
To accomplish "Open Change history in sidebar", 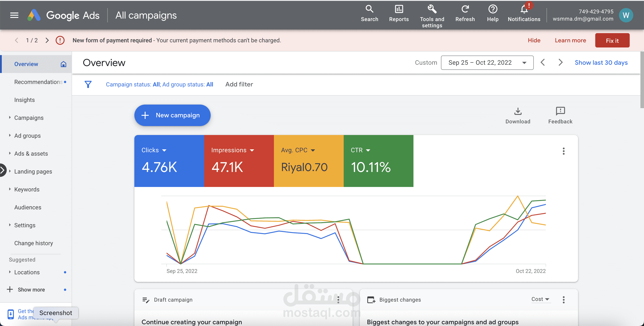I will [34, 243].
